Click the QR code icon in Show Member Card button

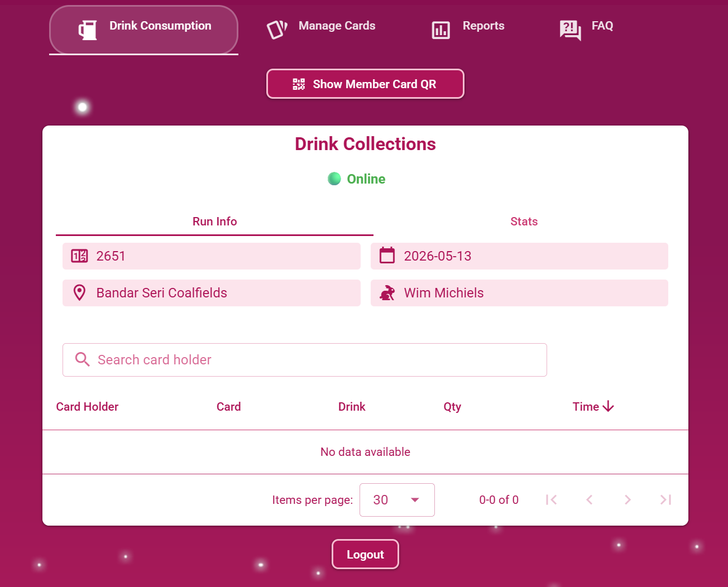tap(299, 84)
